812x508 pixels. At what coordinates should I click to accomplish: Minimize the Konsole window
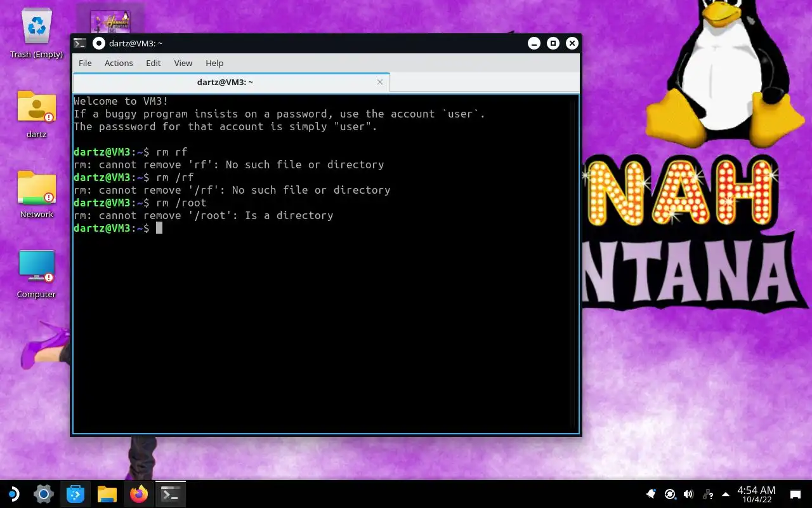click(x=534, y=43)
